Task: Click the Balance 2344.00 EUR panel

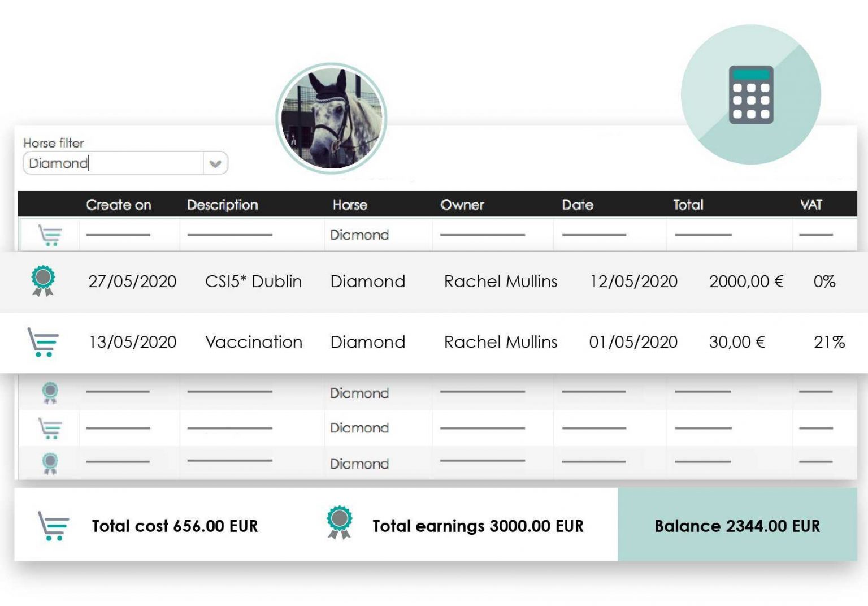Action: pyautogui.click(x=737, y=526)
